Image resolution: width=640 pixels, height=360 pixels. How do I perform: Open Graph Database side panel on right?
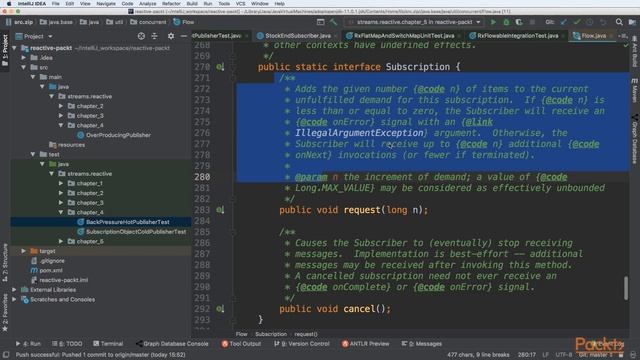[x=635, y=139]
